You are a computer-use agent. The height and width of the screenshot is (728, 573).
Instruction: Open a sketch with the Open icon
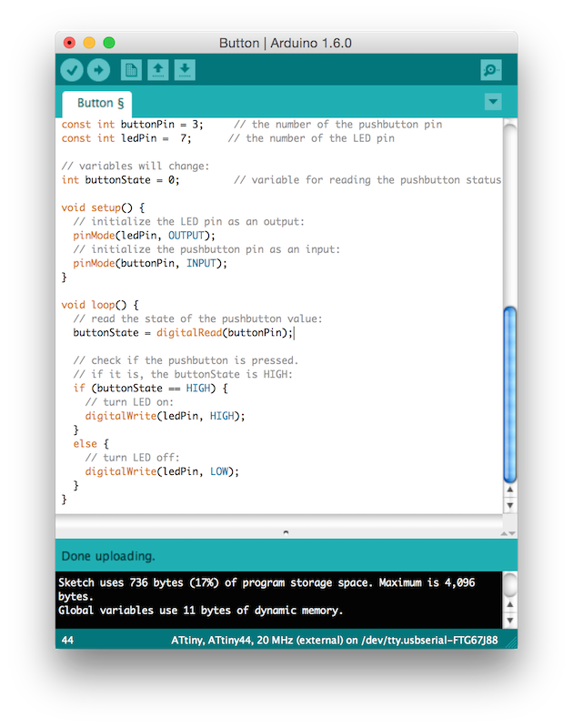pyautogui.click(x=157, y=70)
